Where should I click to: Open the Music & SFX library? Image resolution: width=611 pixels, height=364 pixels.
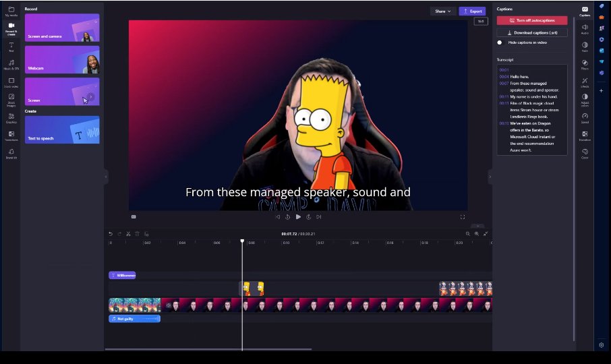pyautogui.click(x=11, y=65)
